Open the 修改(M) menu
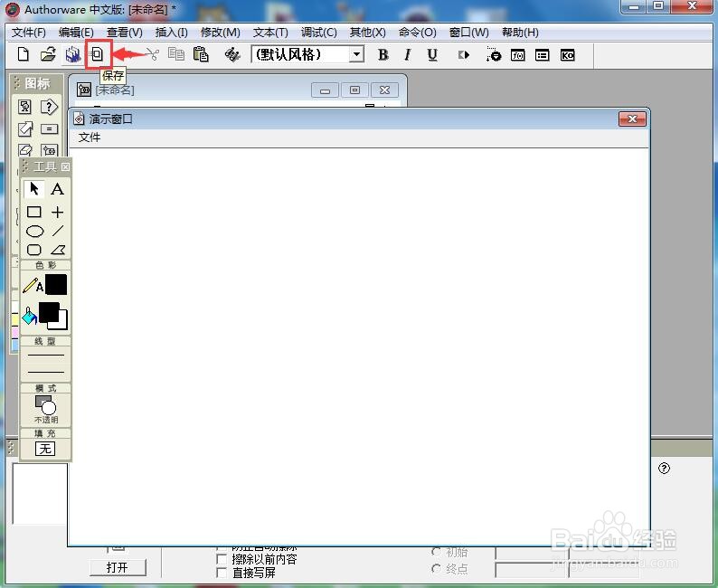Image resolution: width=718 pixels, height=588 pixels. pyautogui.click(x=221, y=33)
